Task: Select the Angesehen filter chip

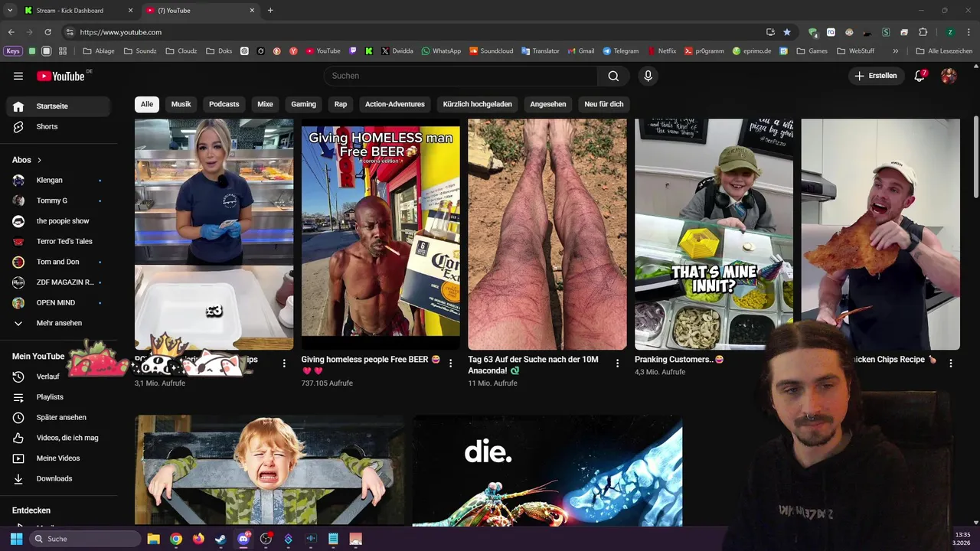Action: (548, 104)
